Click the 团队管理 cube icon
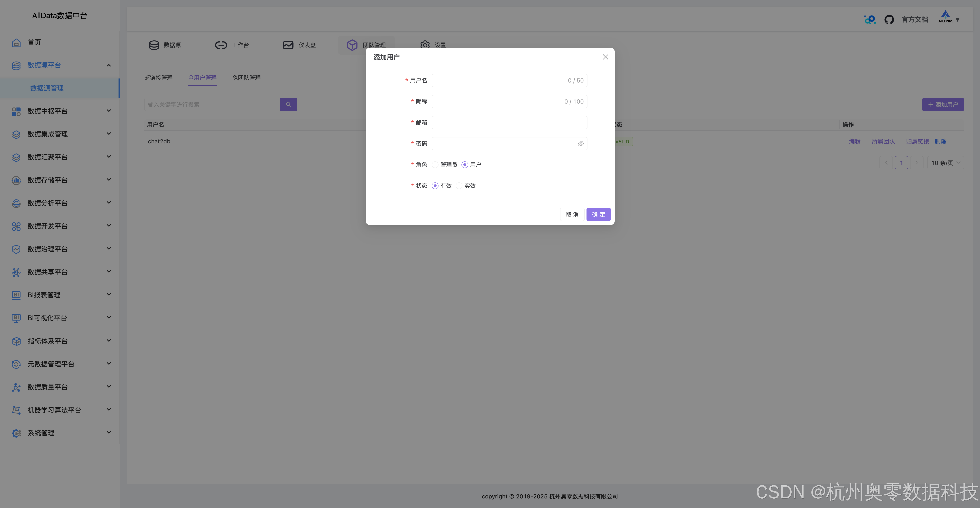The image size is (980, 508). pos(352,45)
